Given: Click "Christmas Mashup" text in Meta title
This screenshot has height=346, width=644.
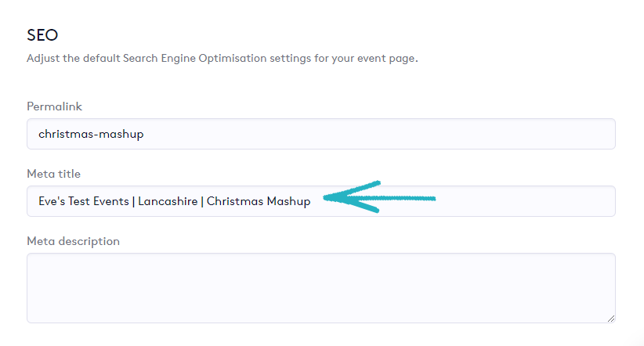Looking at the screenshot, I should [x=259, y=201].
